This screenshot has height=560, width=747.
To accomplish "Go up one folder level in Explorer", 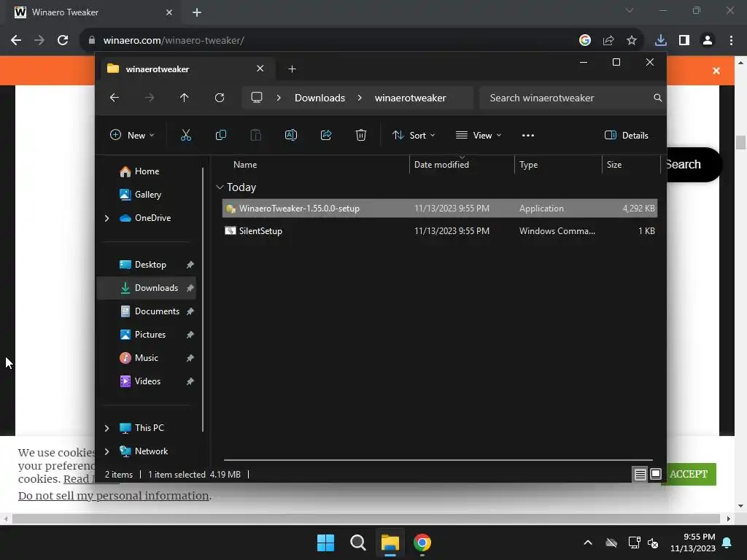I will coord(185,98).
